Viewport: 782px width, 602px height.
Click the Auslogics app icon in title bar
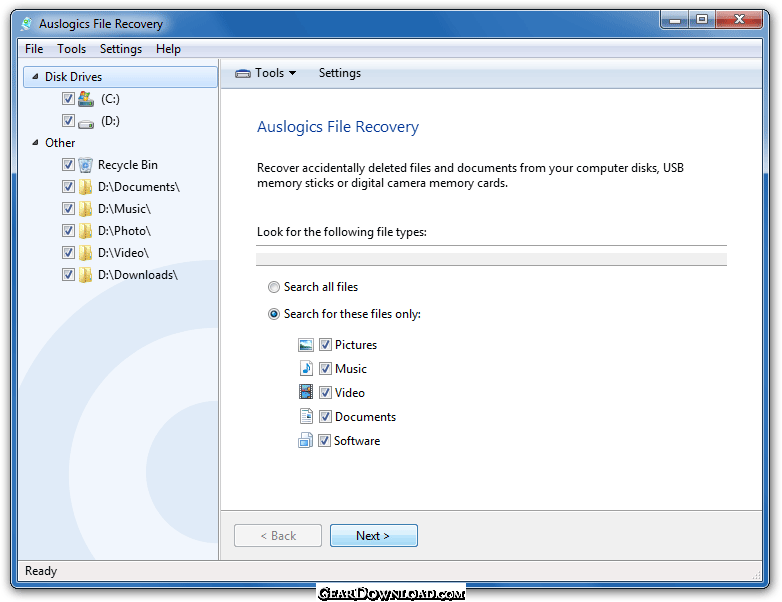(26, 23)
